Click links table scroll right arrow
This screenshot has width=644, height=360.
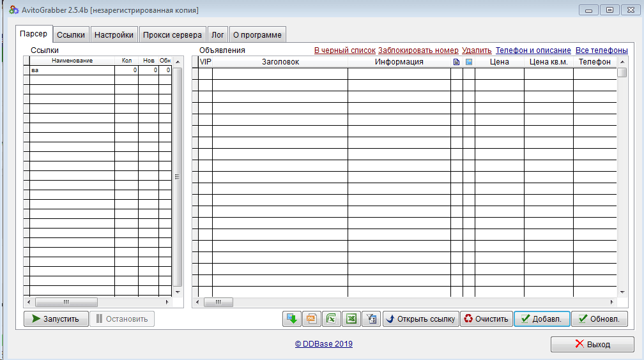point(167,302)
